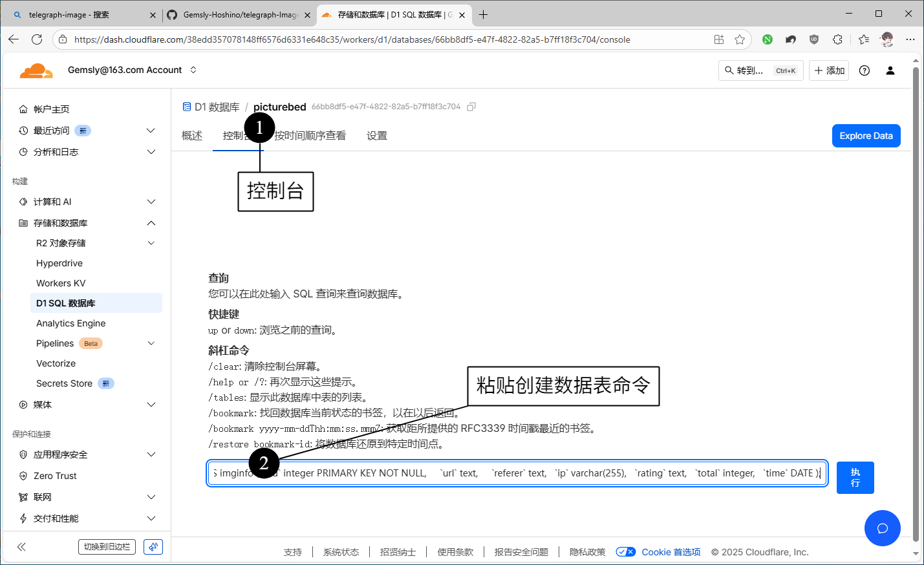This screenshot has height=565, width=924.
Task: Expand the R2 对象存储 submenu
Action: (151, 243)
